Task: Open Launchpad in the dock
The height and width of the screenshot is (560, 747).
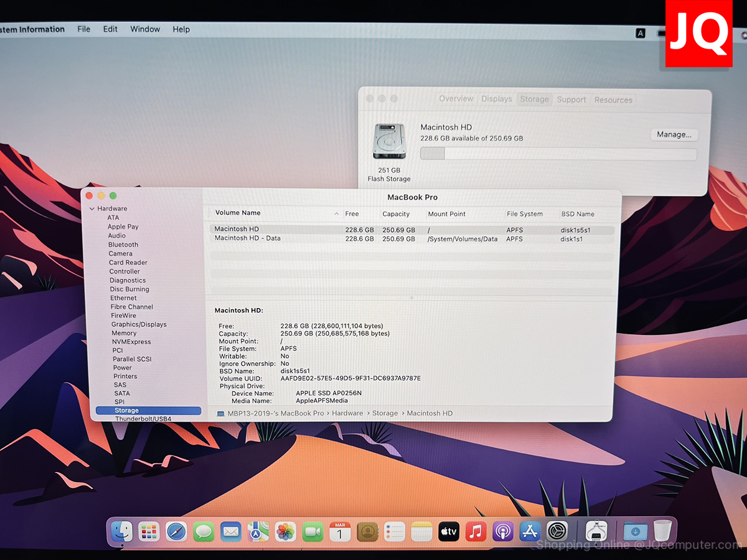Action: 149,531
